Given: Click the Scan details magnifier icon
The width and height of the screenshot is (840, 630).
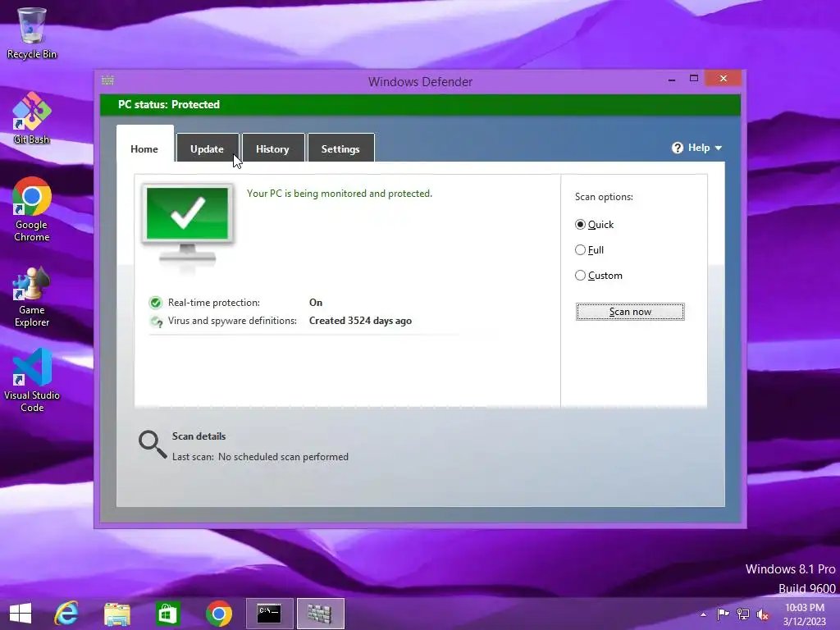Looking at the screenshot, I should [x=153, y=445].
